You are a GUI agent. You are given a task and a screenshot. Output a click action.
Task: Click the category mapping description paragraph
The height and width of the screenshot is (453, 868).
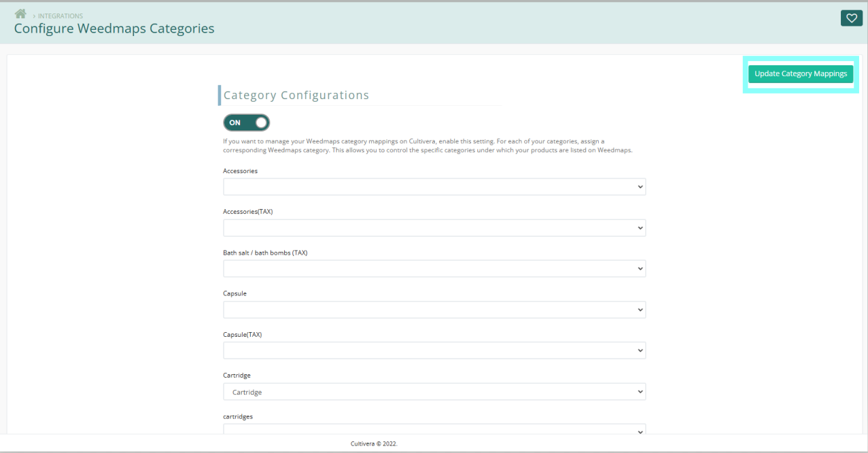pos(428,145)
